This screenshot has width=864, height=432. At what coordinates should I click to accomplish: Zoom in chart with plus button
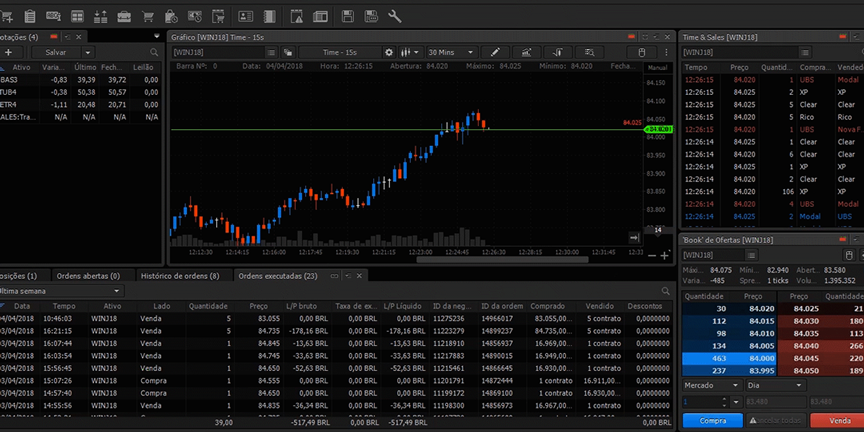665,256
